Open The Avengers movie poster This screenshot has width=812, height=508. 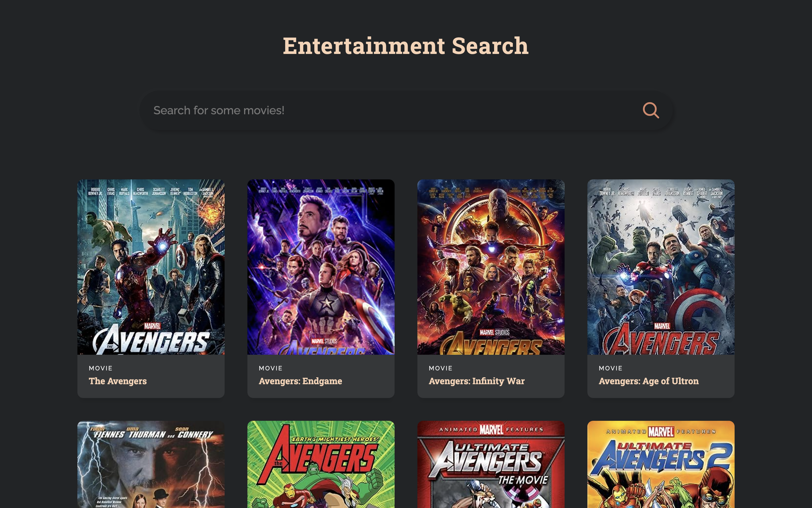click(x=151, y=267)
